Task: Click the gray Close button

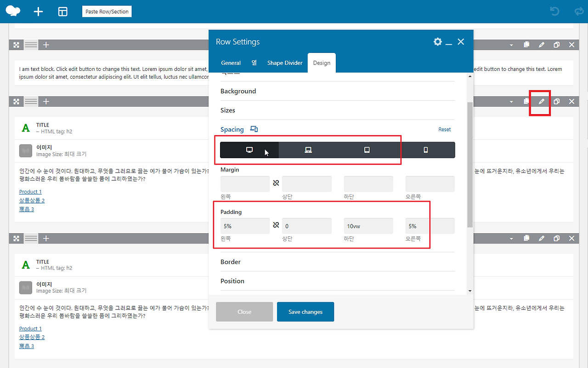Action: click(244, 312)
